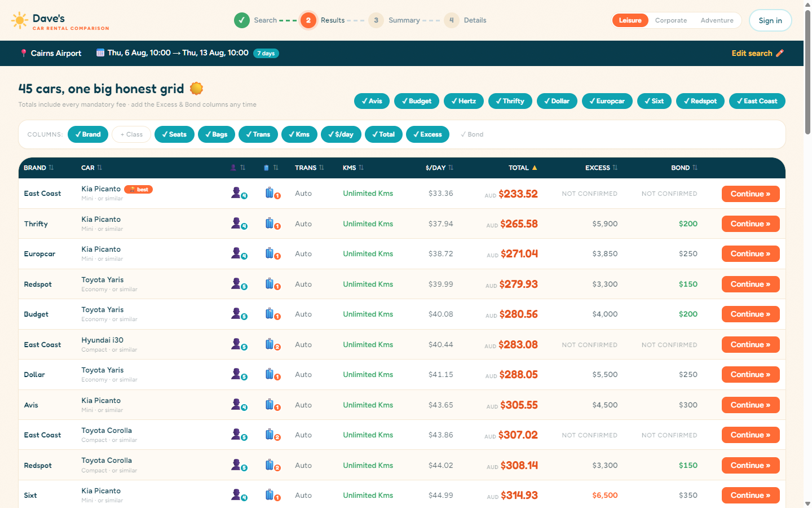Click the seats icon in Thrifty Kia Picanto row
Screen dimensions: 812x508
(239, 224)
